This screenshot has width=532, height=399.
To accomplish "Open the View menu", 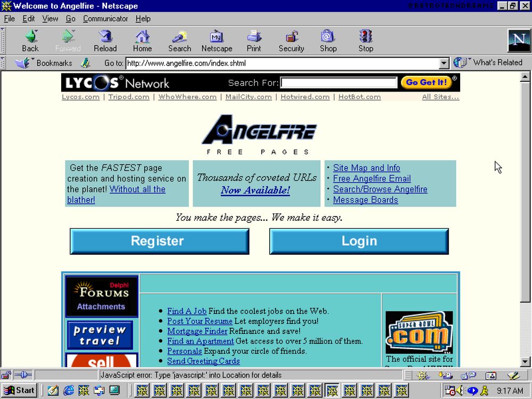I will pyautogui.click(x=50, y=19).
